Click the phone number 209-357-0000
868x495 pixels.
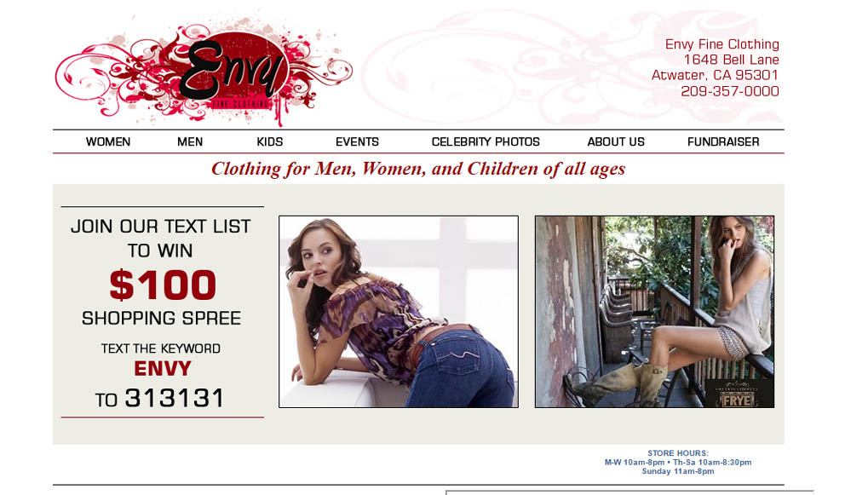pos(730,91)
